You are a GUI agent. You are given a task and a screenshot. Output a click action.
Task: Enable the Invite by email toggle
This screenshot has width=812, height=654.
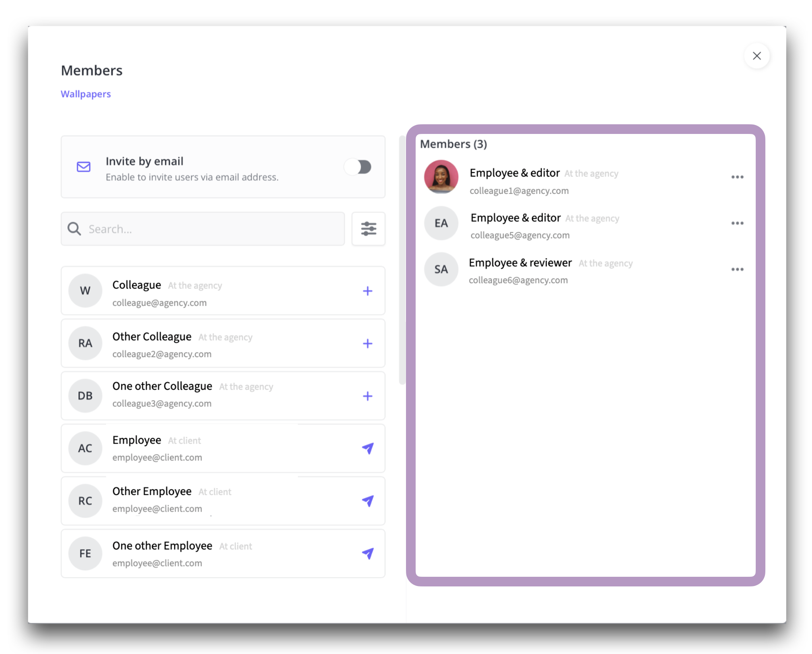pos(358,167)
